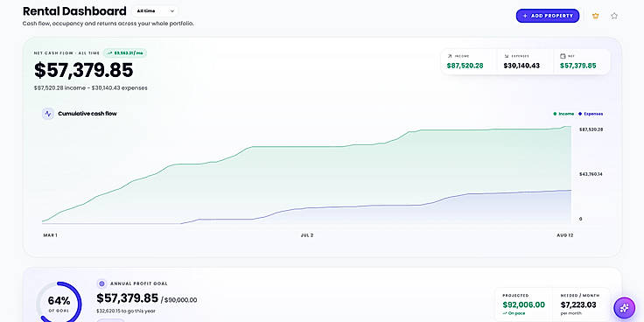Open the sparkle AI assistant button
The width and height of the screenshot is (644, 322).
click(624, 308)
